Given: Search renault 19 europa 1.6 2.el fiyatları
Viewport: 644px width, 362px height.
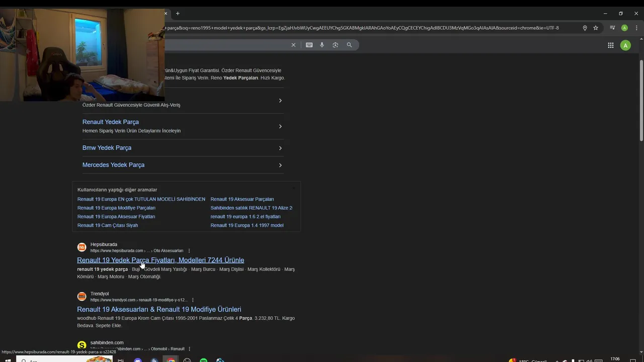Looking at the screenshot, I should click(246, 217).
